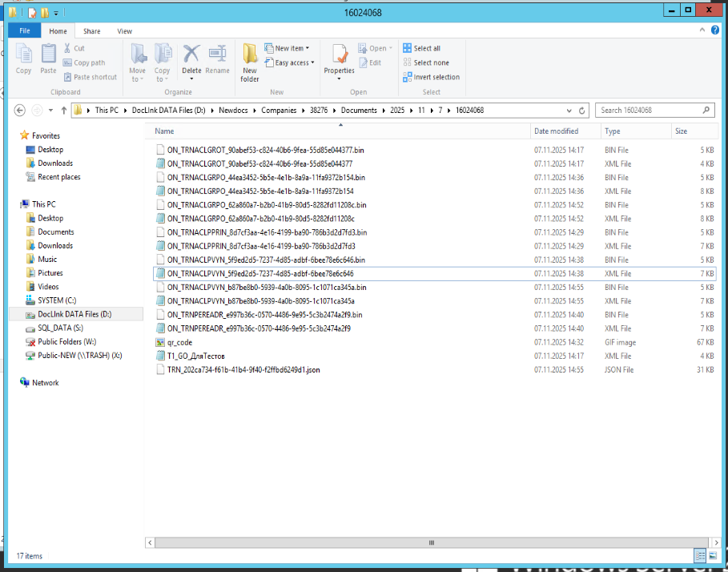Open the File menu tab
Viewport: 728px width, 572px height.
tap(25, 30)
